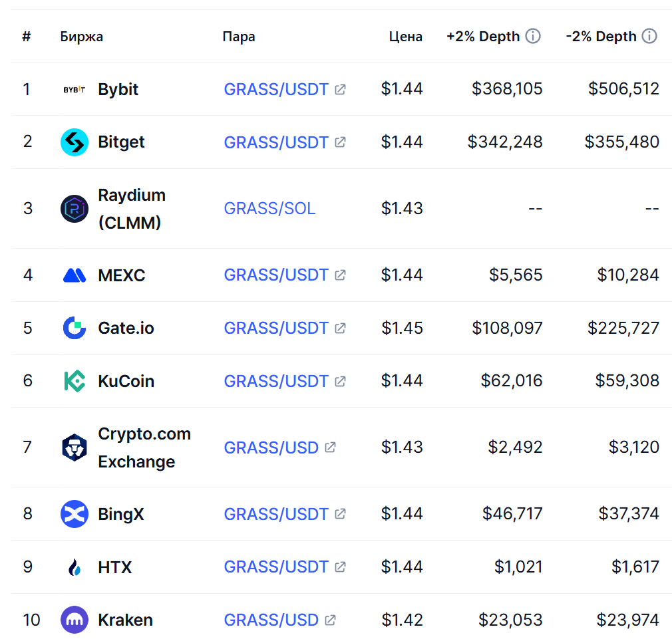672x641 pixels.
Task: Click the Kraken exchange logo
Action: [x=74, y=620]
